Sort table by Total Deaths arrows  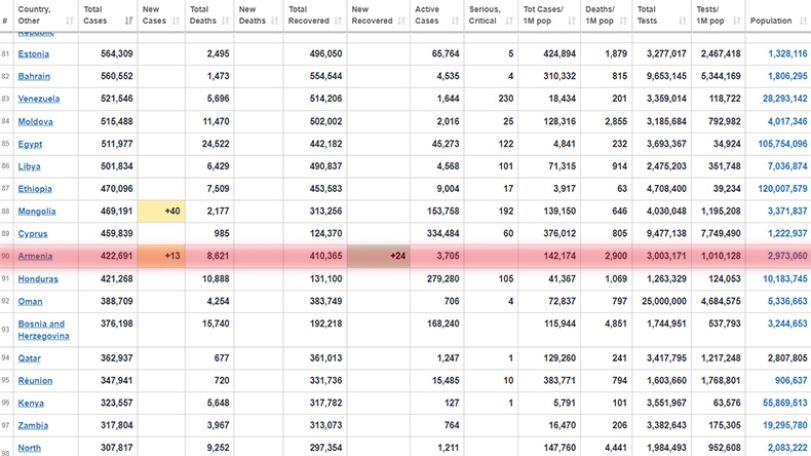[x=225, y=21]
